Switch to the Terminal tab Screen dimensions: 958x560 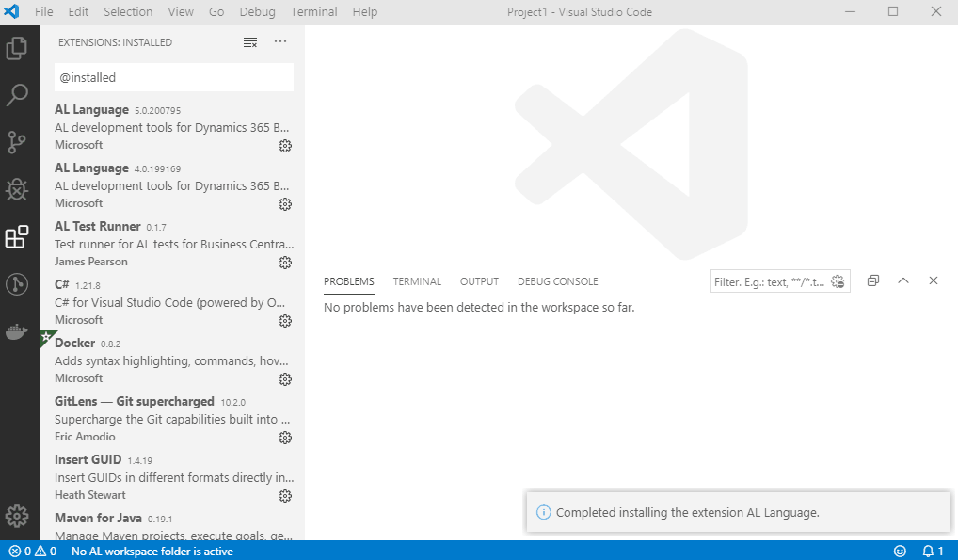(416, 280)
